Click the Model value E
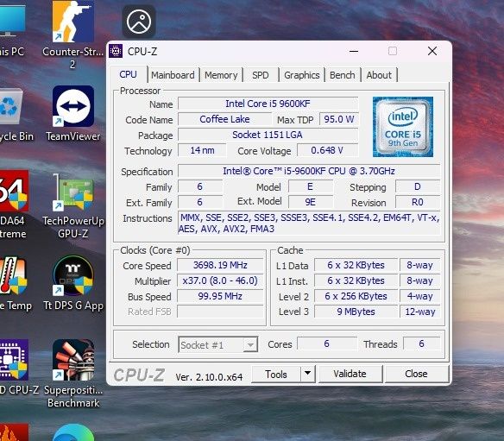The image size is (504, 441). (311, 186)
